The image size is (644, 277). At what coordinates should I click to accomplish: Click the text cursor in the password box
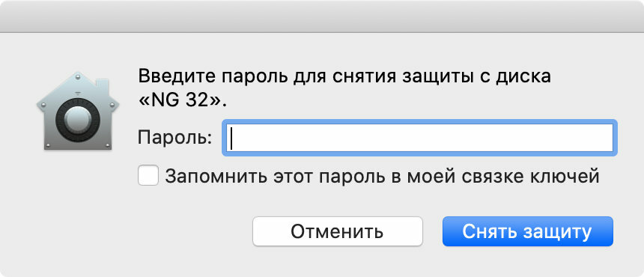pyautogui.click(x=231, y=138)
